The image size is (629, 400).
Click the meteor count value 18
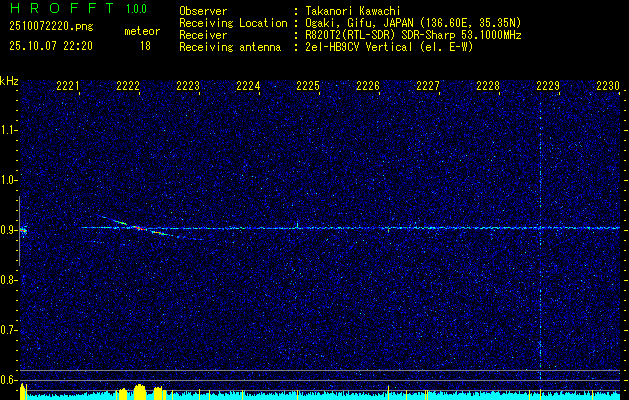145,46
